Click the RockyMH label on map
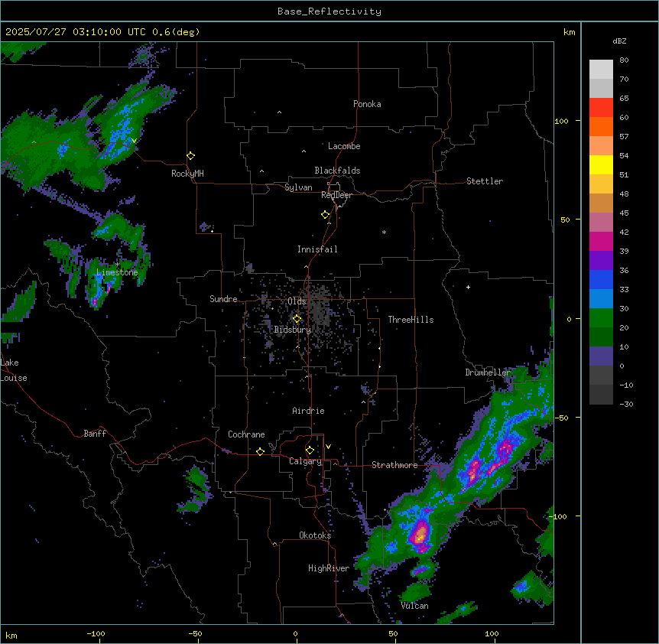The image size is (659, 644). coord(187,174)
